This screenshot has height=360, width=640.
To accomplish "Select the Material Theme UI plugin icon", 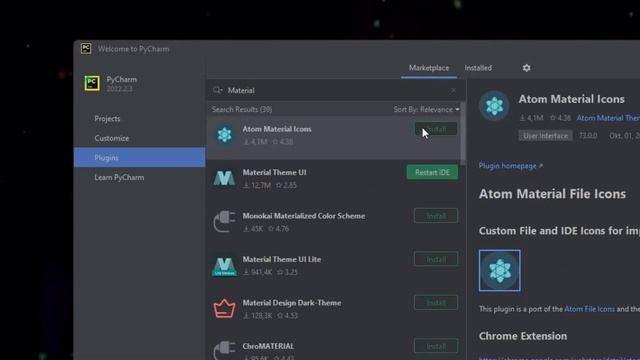I will [224, 178].
